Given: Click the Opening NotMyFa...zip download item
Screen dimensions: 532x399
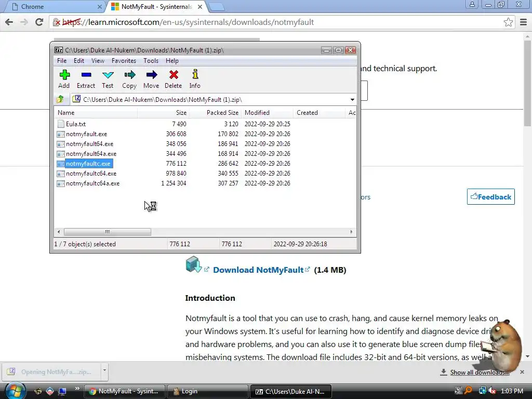Looking at the screenshot, I should [x=51, y=372].
